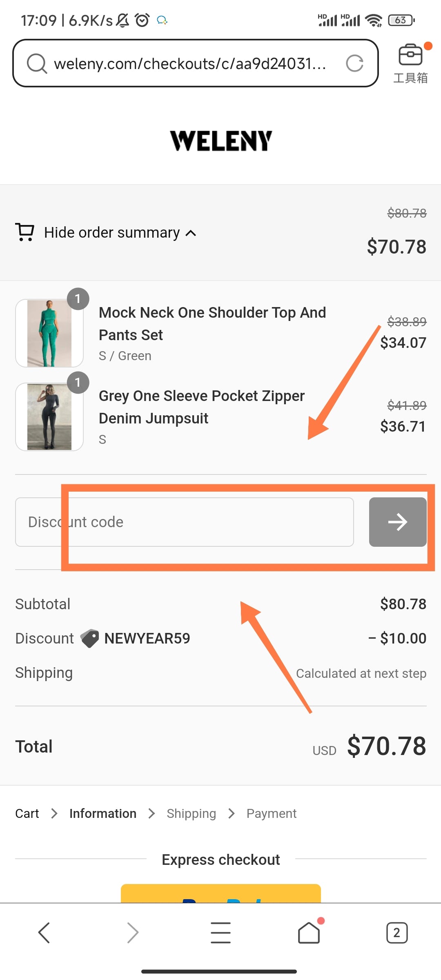
Task: Go back with the browser back arrow
Action: (x=44, y=933)
